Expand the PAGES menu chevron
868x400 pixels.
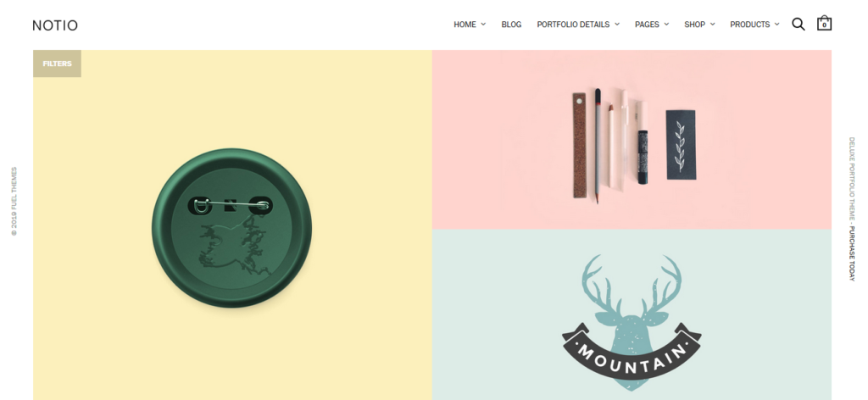pos(666,25)
